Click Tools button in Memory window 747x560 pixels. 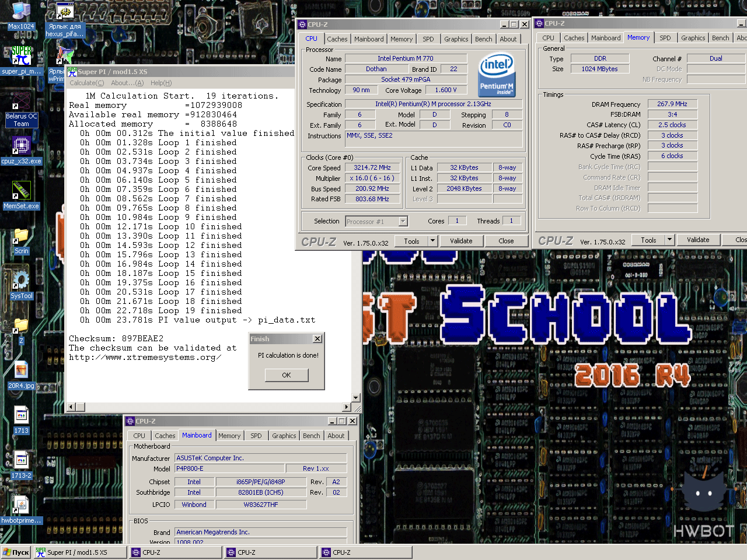(648, 240)
